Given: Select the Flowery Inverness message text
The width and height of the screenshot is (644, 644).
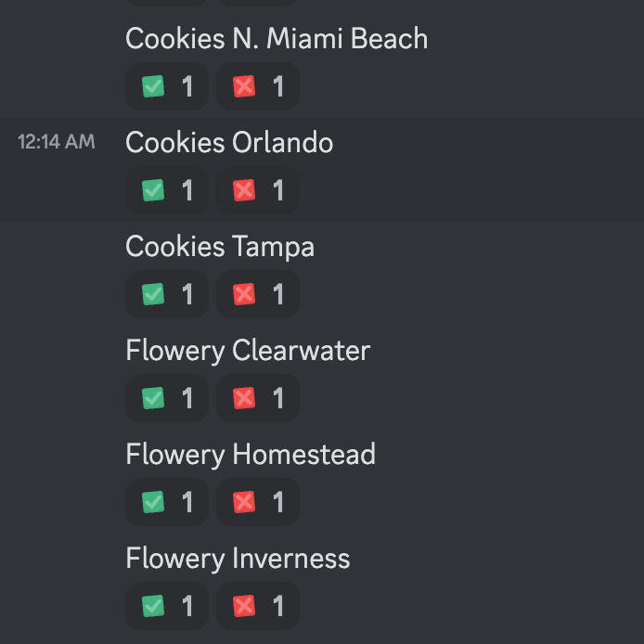Looking at the screenshot, I should [238, 559].
